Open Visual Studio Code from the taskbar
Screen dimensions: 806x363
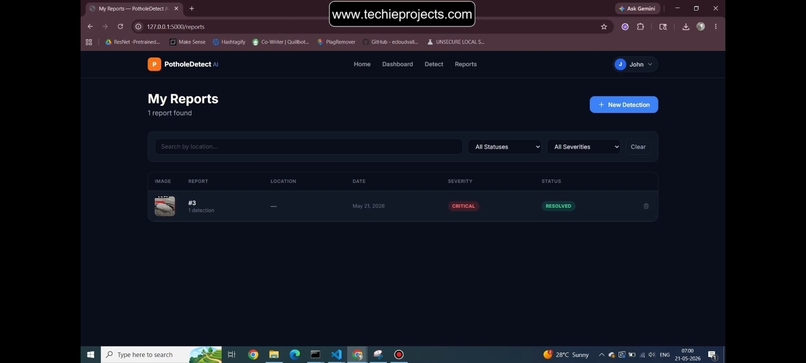(336, 355)
